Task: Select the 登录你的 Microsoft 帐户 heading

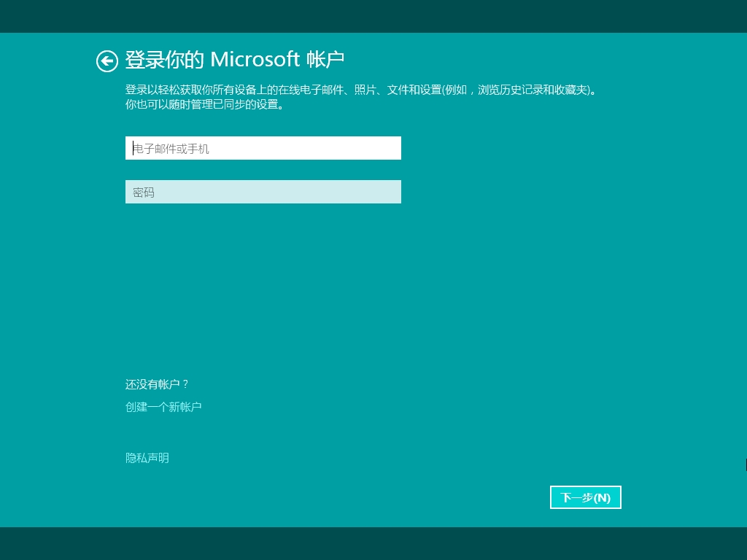Action: click(x=234, y=60)
